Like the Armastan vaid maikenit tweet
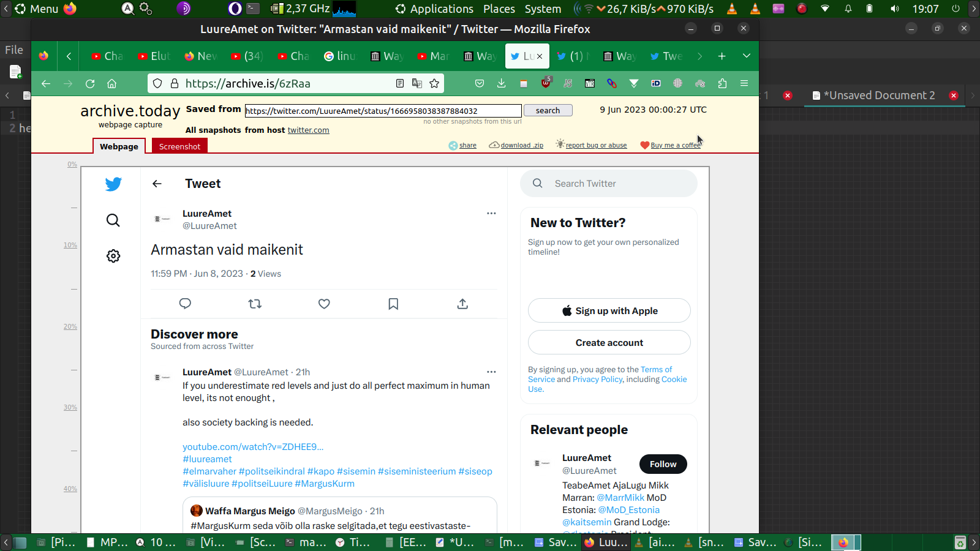The width and height of the screenshot is (980, 551). 324,304
